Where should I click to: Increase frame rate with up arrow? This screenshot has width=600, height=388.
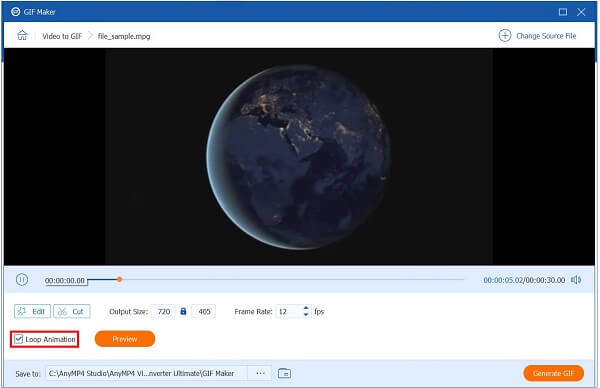tap(306, 308)
